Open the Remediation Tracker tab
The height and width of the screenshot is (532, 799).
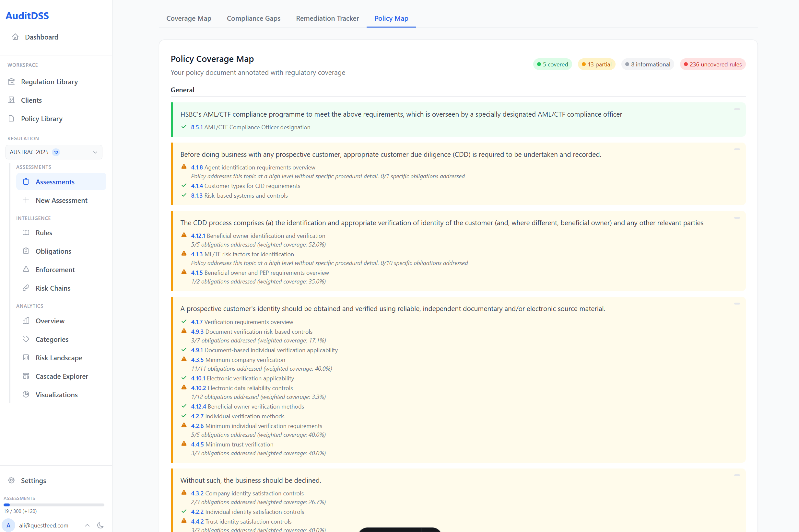[327, 18]
